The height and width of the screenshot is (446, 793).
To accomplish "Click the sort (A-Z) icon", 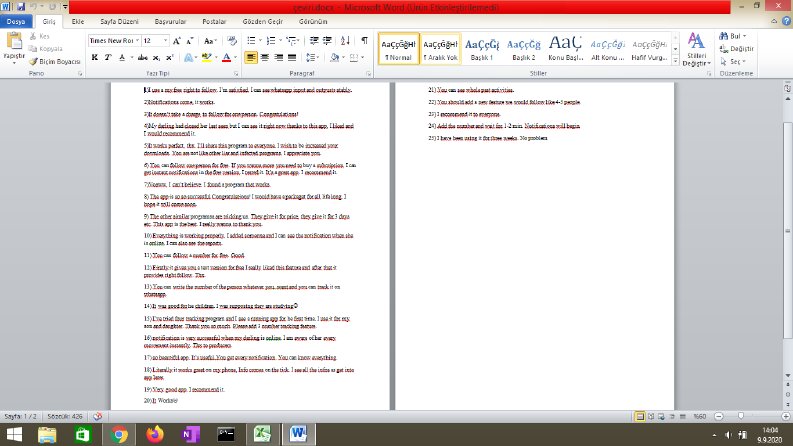I will (x=345, y=41).
